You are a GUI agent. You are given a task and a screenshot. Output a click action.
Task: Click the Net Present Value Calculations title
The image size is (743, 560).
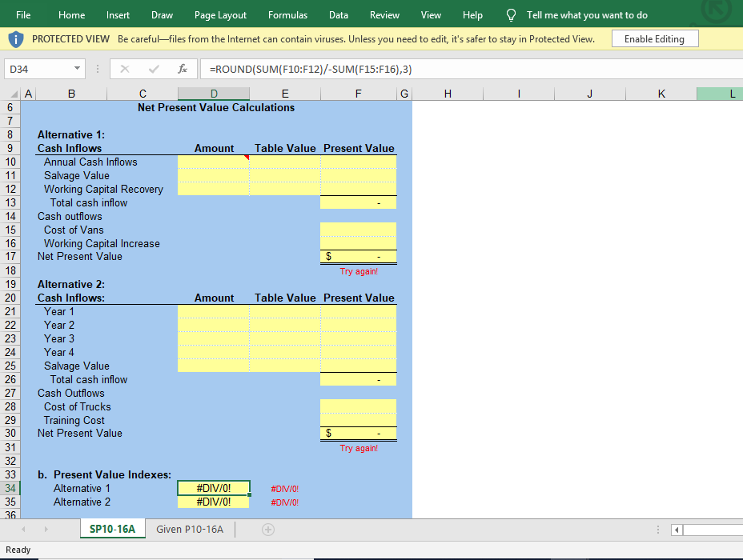pos(216,107)
